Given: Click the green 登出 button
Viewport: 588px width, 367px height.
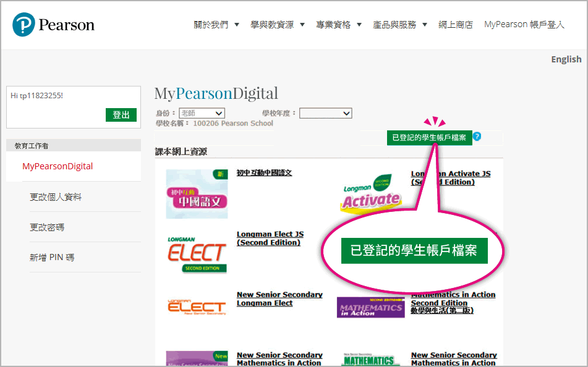Looking at the screenshot, I should click(x=121, y=115).
